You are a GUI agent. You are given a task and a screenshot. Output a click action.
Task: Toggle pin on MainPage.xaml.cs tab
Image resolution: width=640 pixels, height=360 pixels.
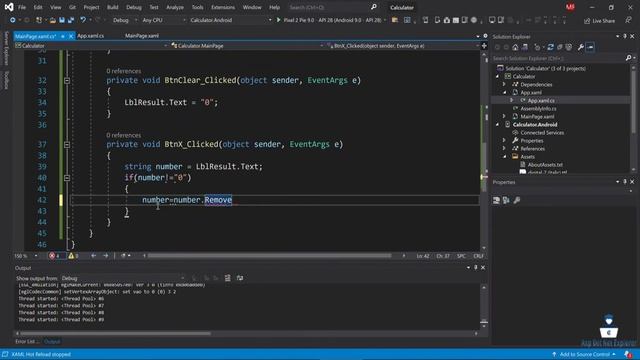63,36
